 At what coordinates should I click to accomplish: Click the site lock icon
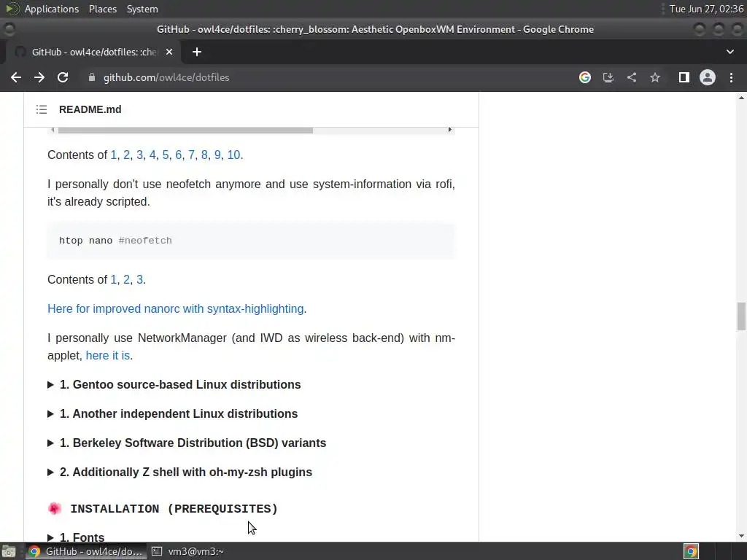click(92, 77)
